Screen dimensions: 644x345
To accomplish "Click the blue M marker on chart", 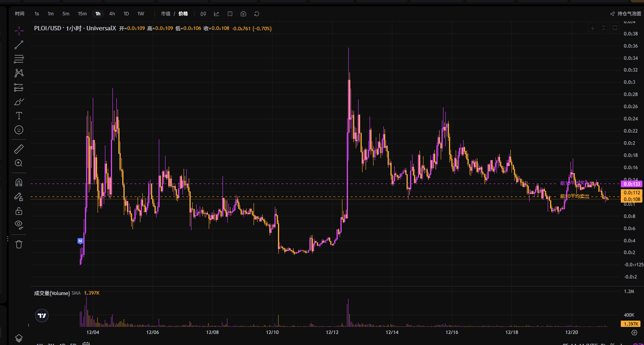I will [x=80, y=241].
